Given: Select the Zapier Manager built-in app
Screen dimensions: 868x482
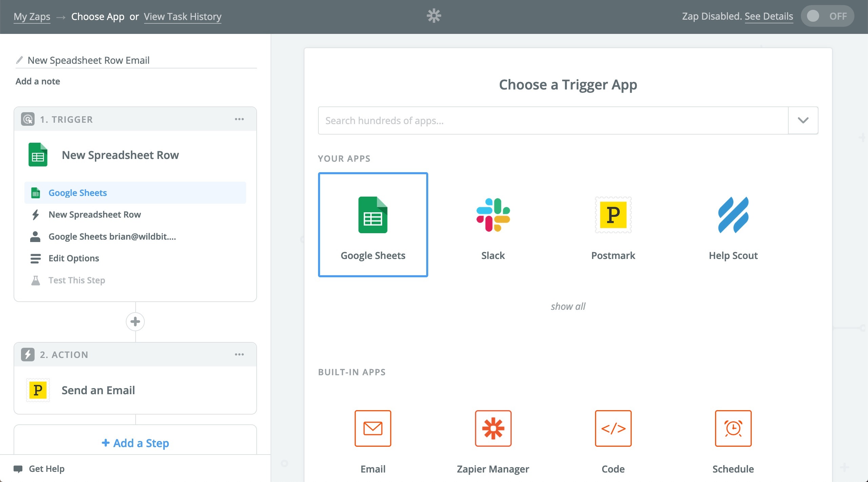Looking at the screenshot, I should 493,428.
